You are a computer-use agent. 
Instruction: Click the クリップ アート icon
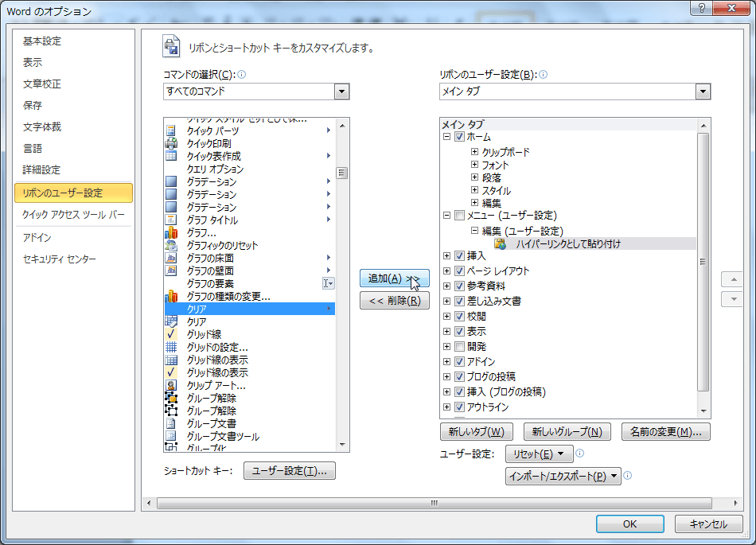coord(170,386)
